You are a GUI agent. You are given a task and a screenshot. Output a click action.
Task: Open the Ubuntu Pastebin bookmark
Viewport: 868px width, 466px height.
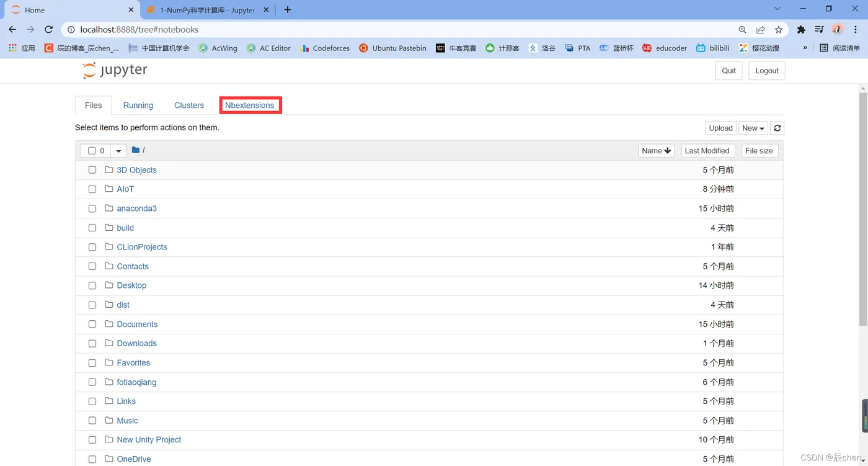[x=392, y=48]
